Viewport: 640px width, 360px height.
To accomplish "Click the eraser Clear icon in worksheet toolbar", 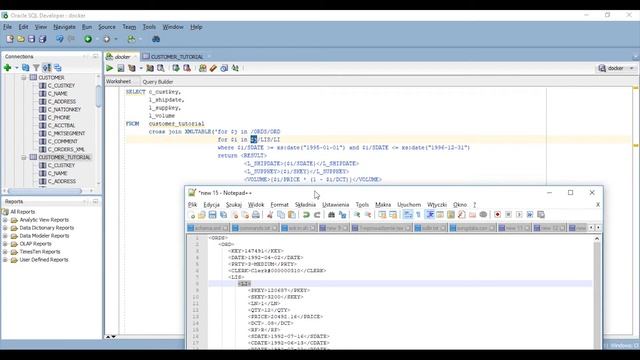I will [x=213, y=68].
